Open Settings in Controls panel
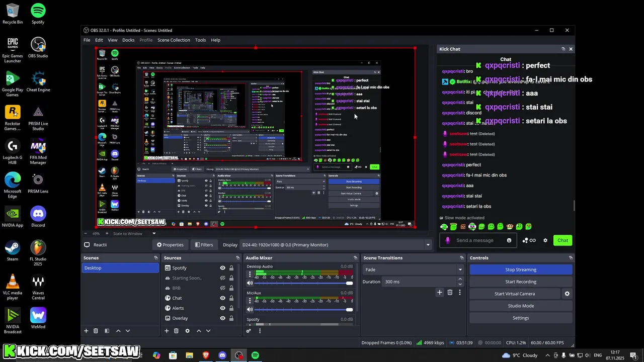Image resolution: width=644 pixels, height=362 pixels. tap(521, 318)
